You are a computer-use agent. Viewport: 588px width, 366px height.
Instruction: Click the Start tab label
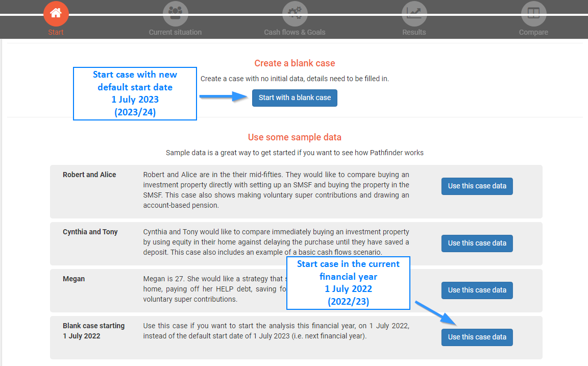click(x=56, y=32)
